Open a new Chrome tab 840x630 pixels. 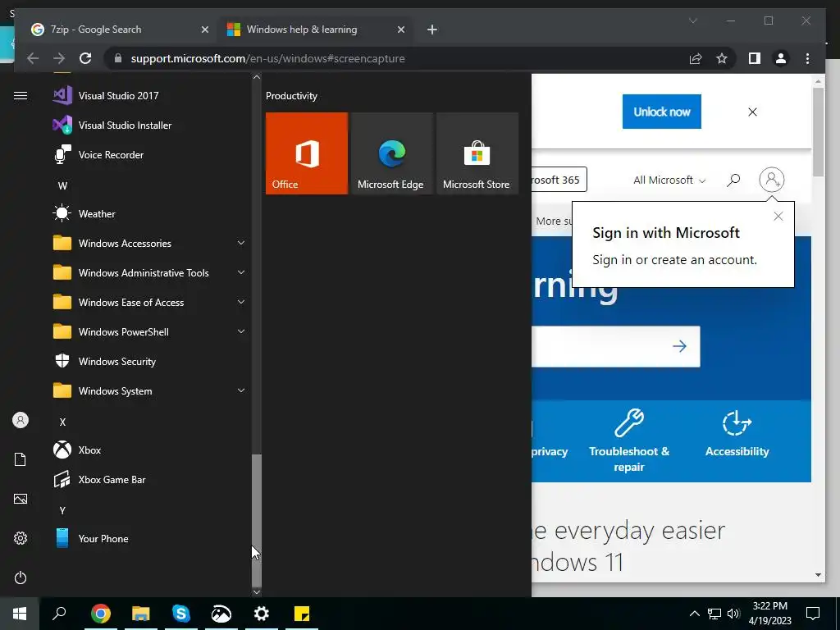point(431,30)
